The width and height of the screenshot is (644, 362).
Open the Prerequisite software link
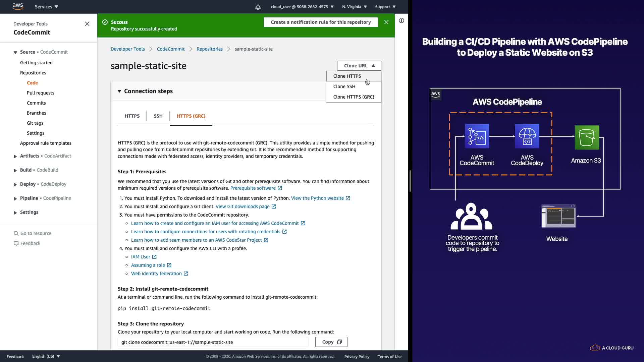coord(253,188)
